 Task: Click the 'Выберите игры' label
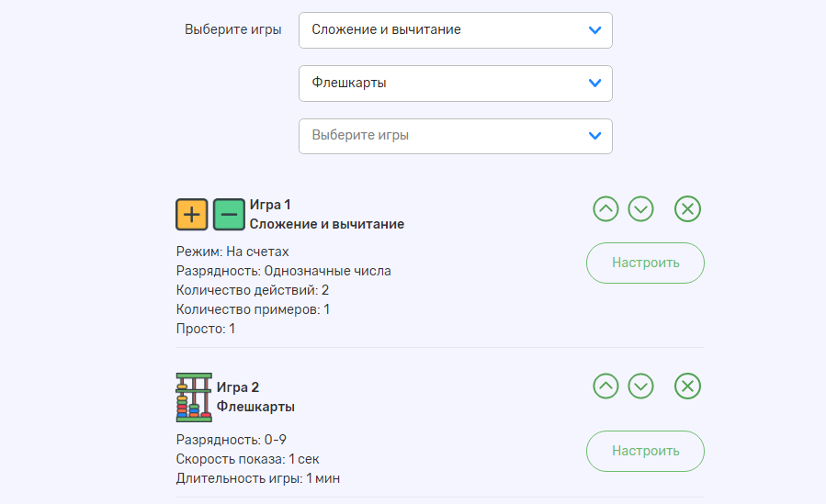pyautogui.click(x=232, y=29)
